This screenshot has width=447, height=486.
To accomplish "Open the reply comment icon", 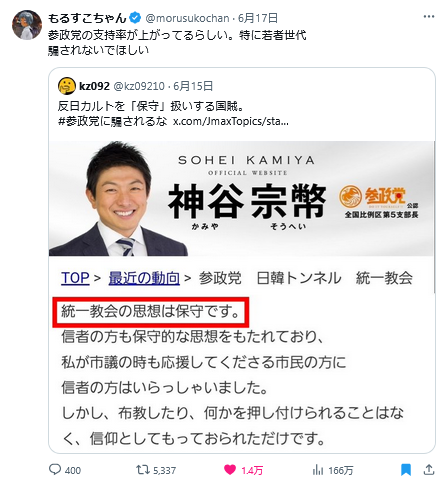I will point(55,469).
